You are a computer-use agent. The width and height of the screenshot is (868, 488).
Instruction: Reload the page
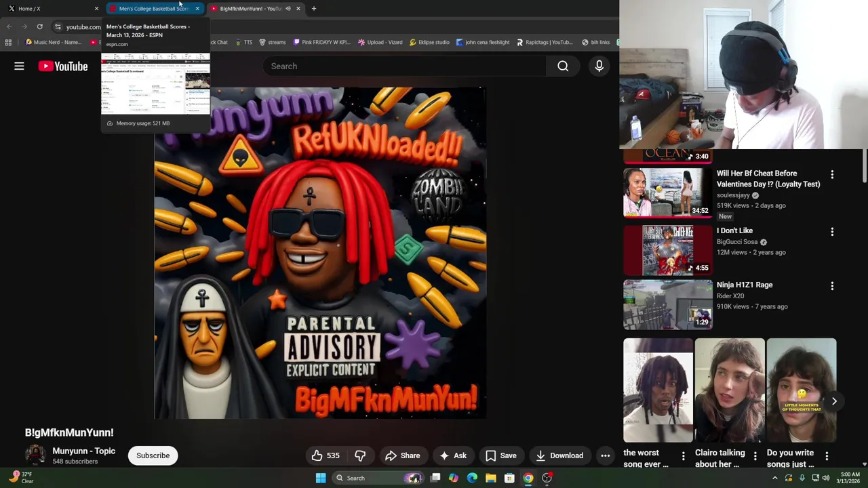39,26
